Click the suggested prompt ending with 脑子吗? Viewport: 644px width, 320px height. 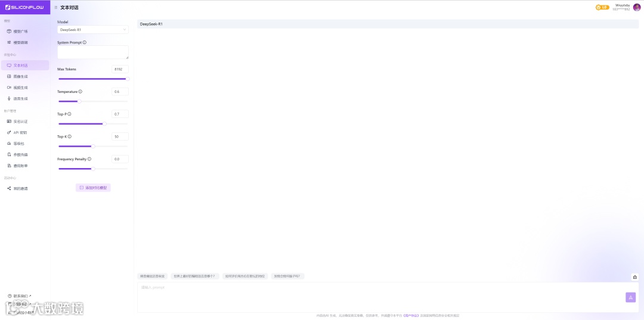[x=288, y=276]
